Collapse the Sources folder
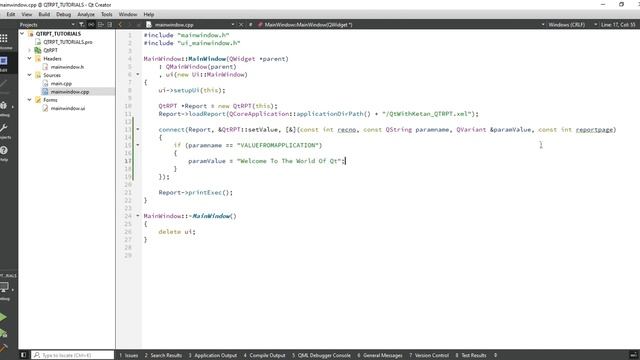Screen dimensions: 640x360 point(29,75)
